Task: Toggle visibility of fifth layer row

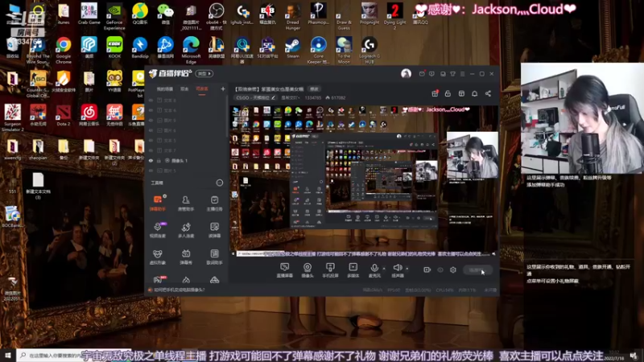Action: click(x=151, y=140)
